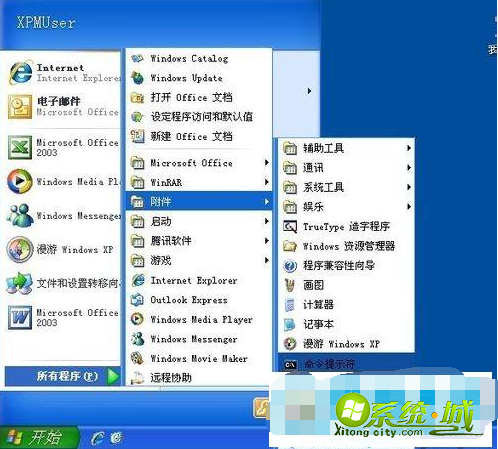This screenshot has width=498, height=449.
Task: Click the 娱乐 folder label
Action: point(313,207)
